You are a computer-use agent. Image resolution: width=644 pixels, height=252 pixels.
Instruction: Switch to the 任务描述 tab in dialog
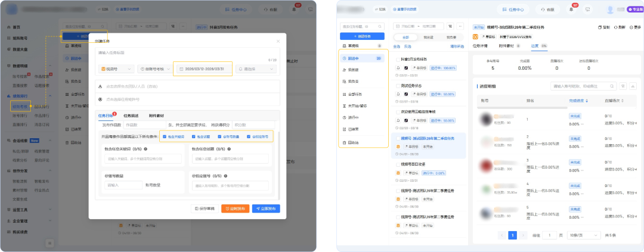[x=131, y=116]
